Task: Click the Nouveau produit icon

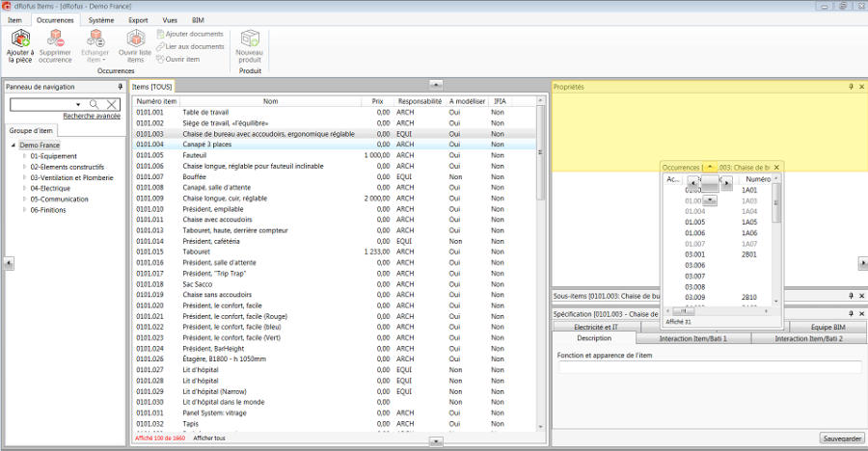Action: click(250, 39)
